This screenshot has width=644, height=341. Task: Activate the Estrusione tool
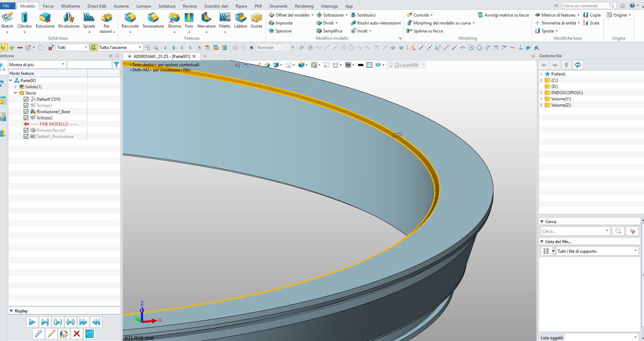coord(45,20)
